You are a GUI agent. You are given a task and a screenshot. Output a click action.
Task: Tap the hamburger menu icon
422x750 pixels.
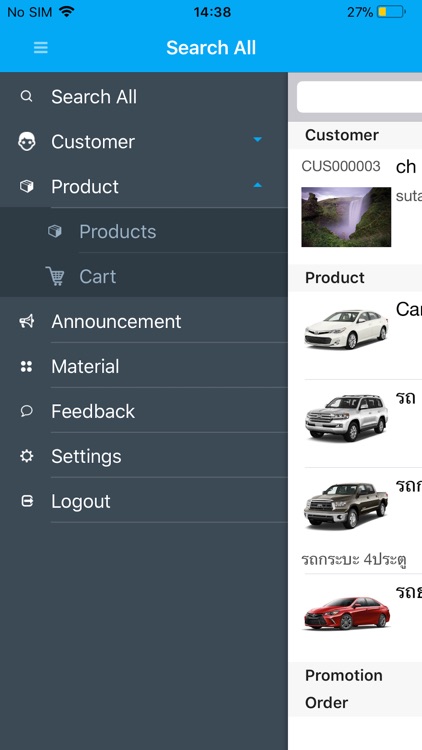click(x=41, y=47)
